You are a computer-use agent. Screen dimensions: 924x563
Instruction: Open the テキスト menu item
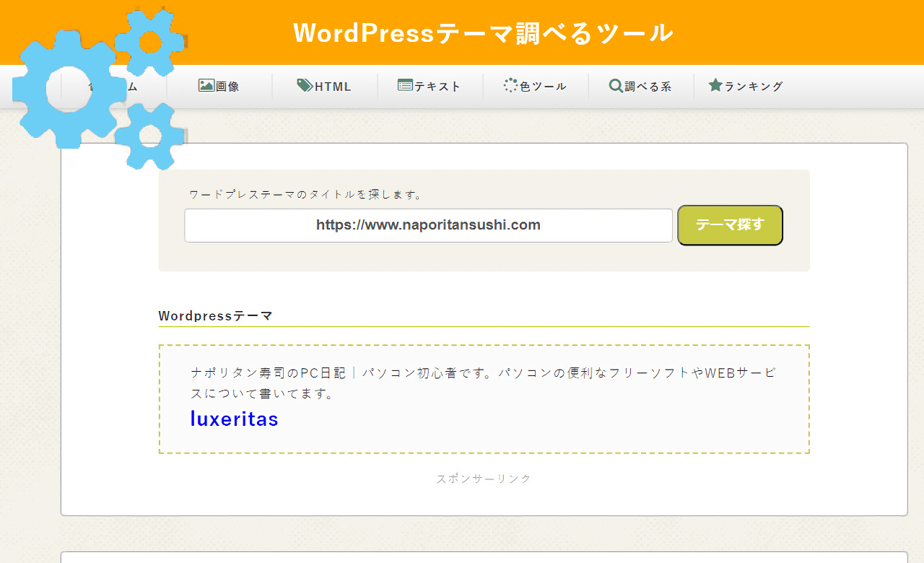(430, 87)
